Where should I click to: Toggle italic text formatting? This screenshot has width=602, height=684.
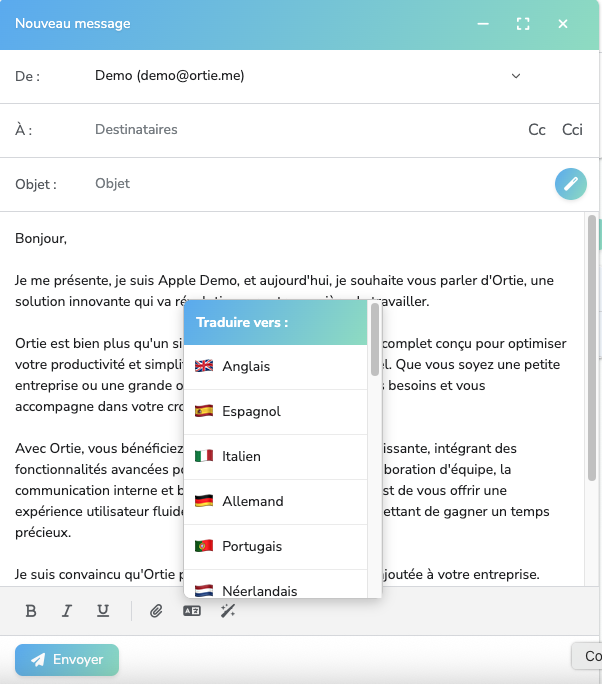(67, 611)
